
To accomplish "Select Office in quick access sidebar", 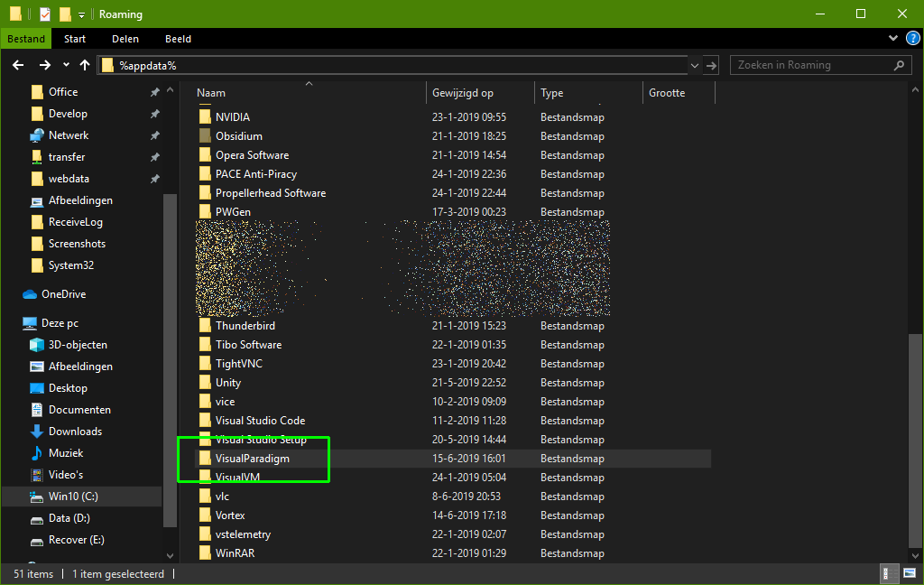I will pos(63,92).
